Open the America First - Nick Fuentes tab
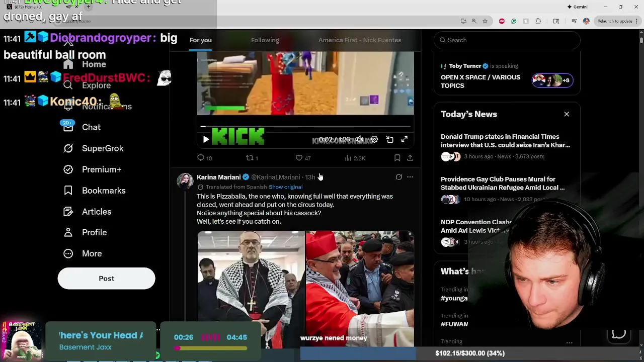This screenshot has width=644, height=362. 360,40
